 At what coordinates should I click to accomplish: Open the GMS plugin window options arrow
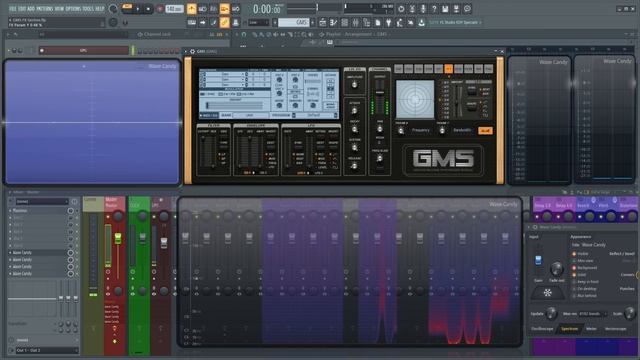coord(186,51)
